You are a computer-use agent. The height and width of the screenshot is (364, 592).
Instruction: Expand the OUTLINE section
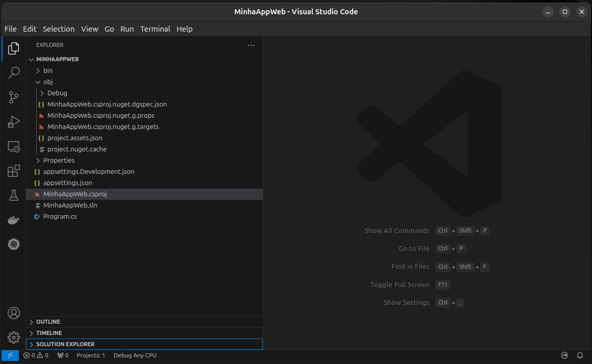click(x=144, y=322)
